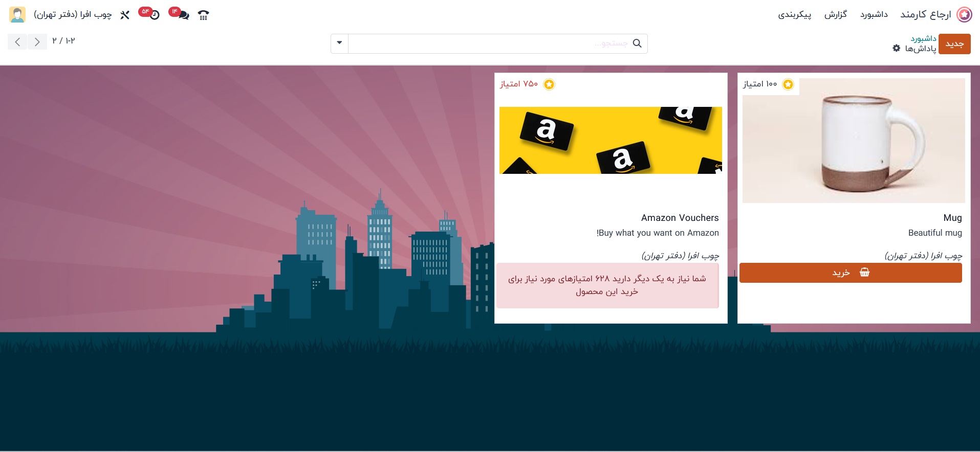This screenshot has width=980, height=452.
Task: Buy the Mug with خرید button
Action: 851,273
